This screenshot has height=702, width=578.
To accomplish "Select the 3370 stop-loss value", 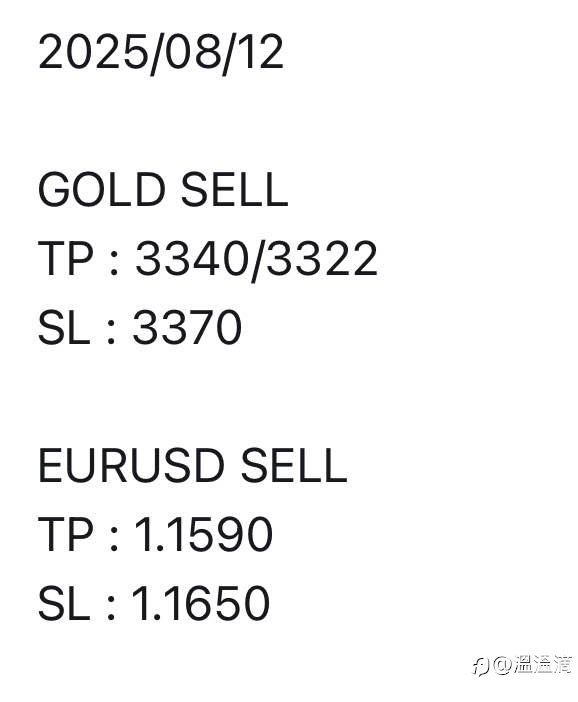I will [x=187, y=327].
